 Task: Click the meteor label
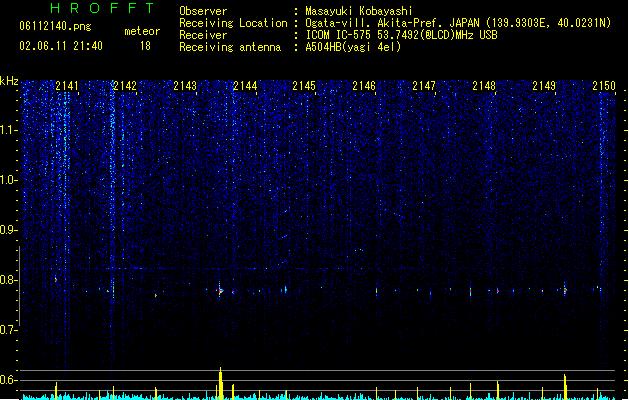(142, 31)
